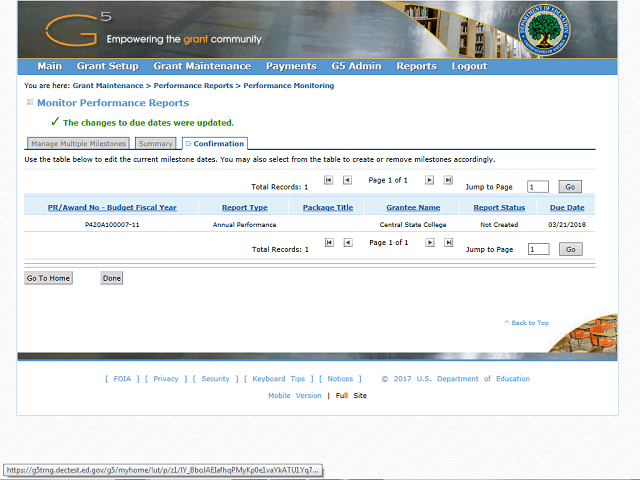Image resolution: width=640 pixels, height=480 pixels.
Task: Click the bottom Jump to Page field
Action: tap(538, 249)
